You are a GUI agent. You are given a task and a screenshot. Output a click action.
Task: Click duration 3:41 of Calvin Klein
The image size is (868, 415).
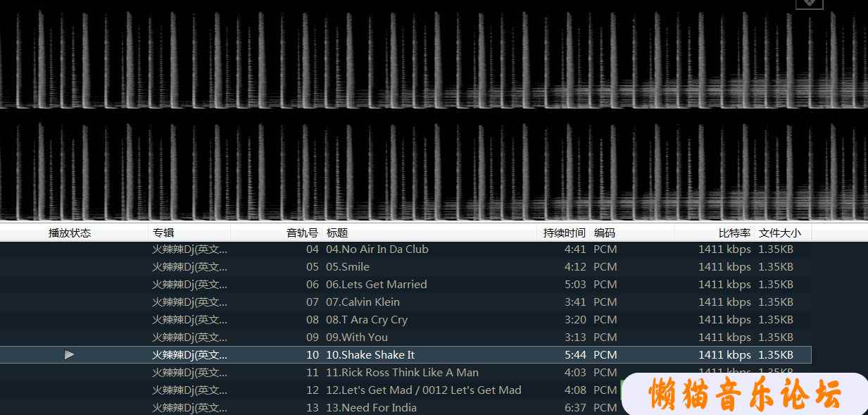tap(575, 302)
